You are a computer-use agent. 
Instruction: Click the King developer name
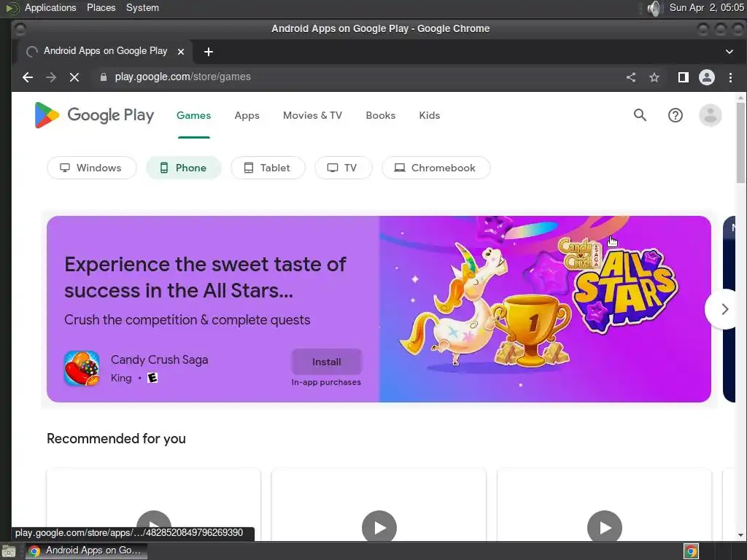121,378
